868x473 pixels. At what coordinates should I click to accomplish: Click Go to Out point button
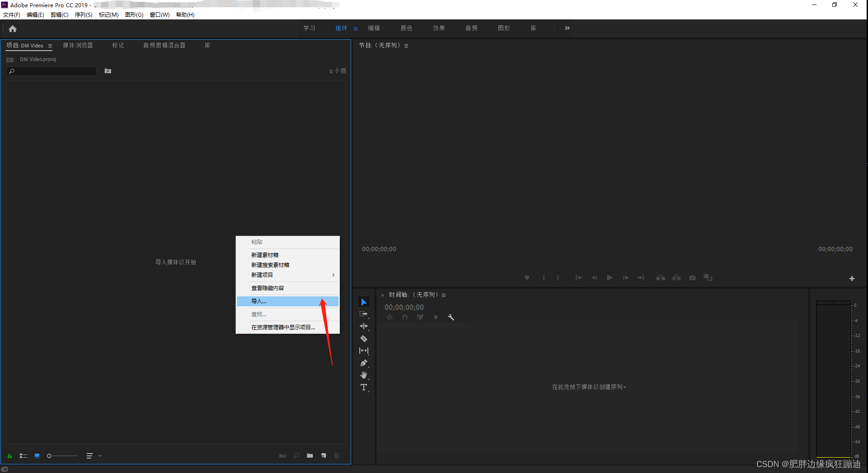pyautogui.click(x=641, y=278)
